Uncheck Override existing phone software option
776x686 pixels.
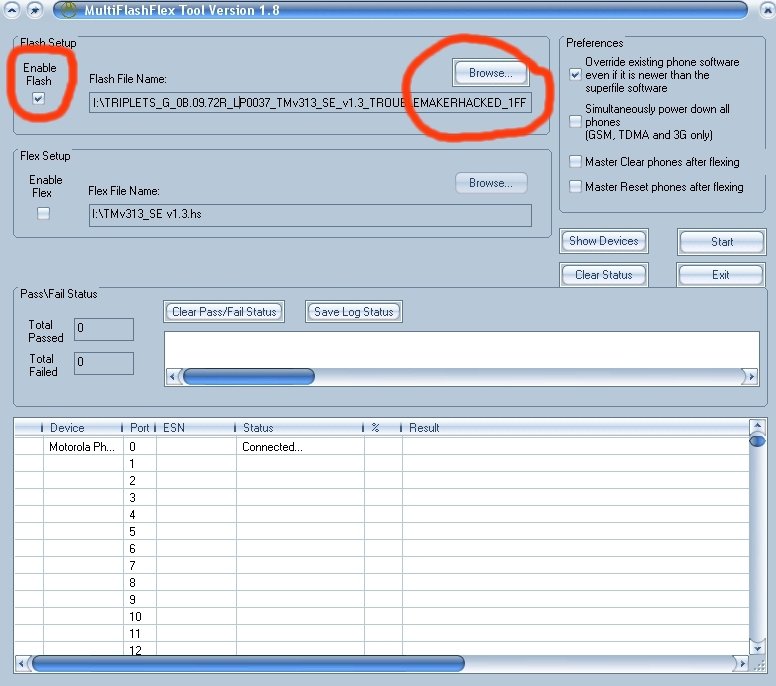pos(574,75)
